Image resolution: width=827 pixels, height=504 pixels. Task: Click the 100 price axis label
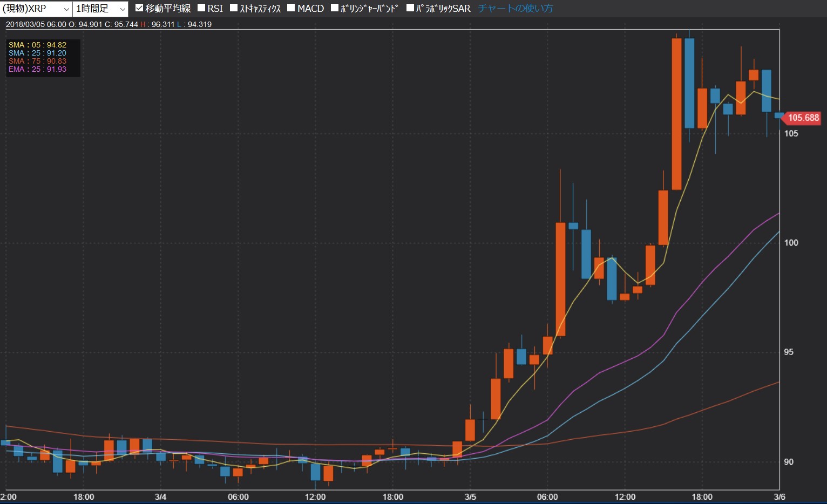click(x=791, y=243)
